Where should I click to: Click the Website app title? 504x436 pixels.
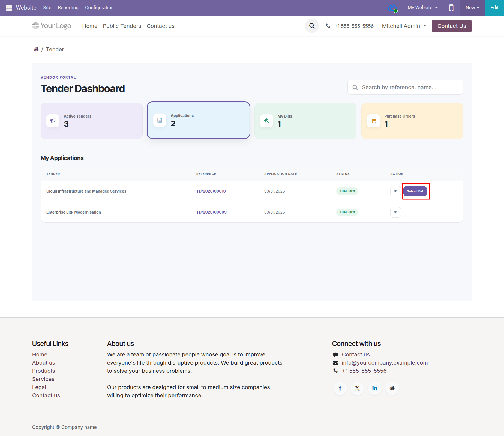pos(26,8)
